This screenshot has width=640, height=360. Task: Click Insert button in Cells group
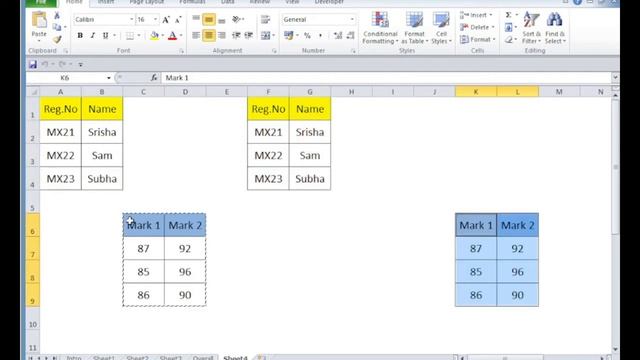click(x=476, y=15)
